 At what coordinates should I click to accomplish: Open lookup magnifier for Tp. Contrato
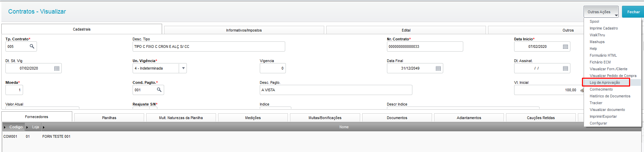(32, 46)
